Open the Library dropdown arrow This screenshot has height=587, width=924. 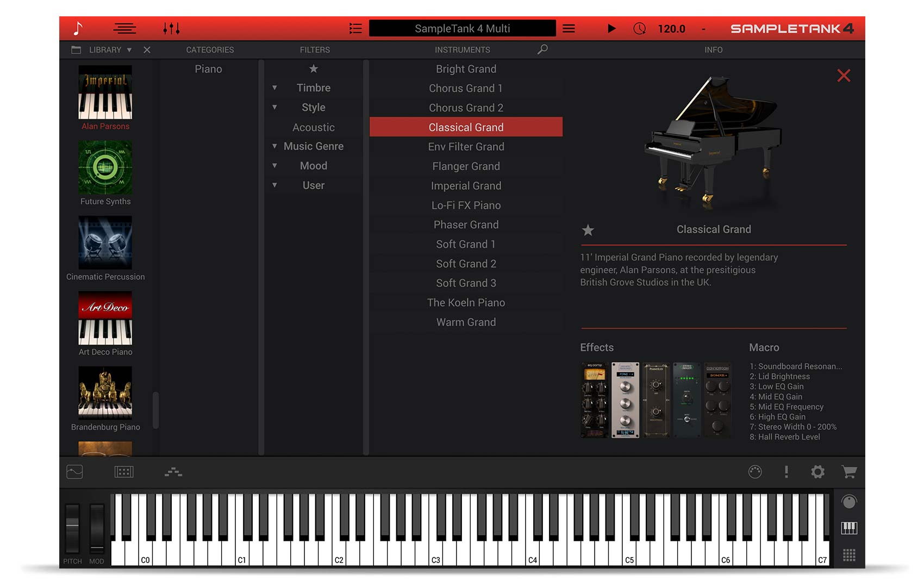coord(129,49)
